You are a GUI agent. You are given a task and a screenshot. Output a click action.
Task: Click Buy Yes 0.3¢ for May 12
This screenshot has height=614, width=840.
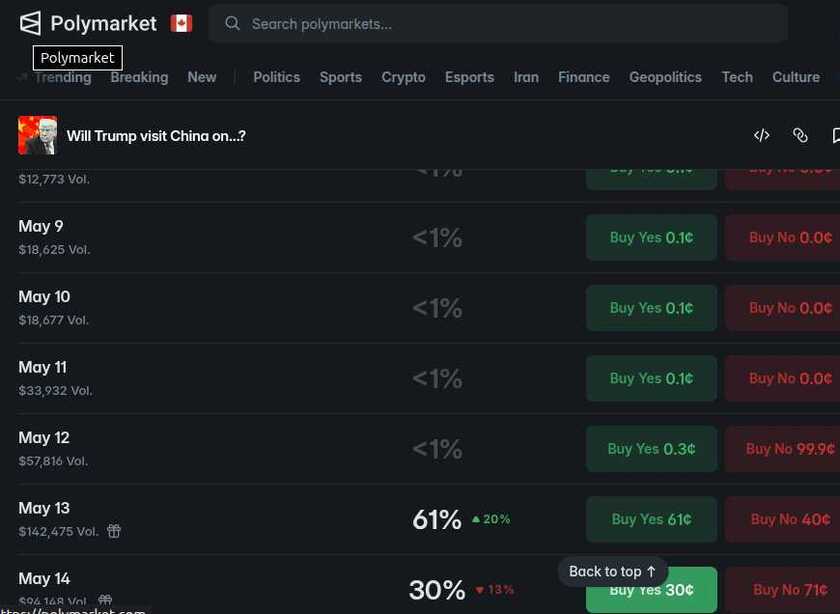click(x=651, y=449)
